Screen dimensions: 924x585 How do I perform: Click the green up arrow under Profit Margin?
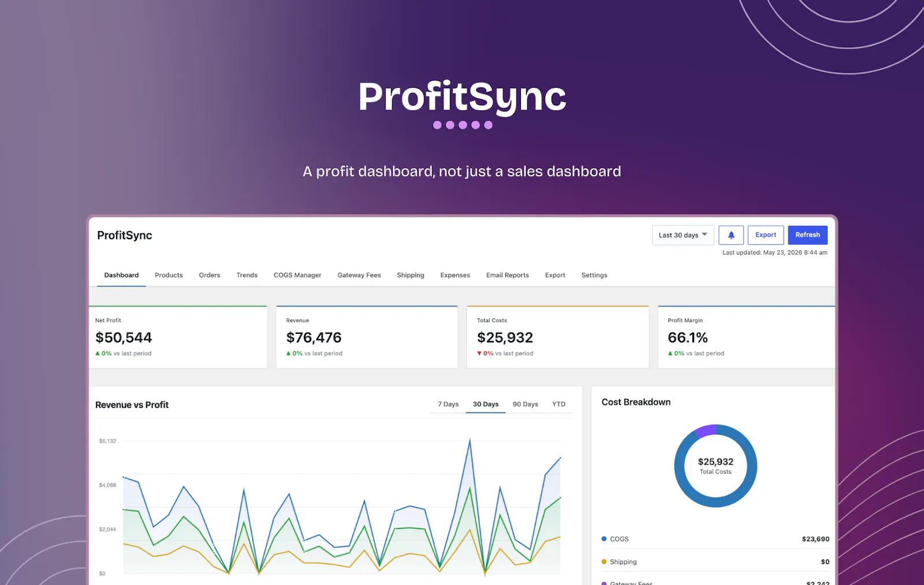tap(670, 353)
